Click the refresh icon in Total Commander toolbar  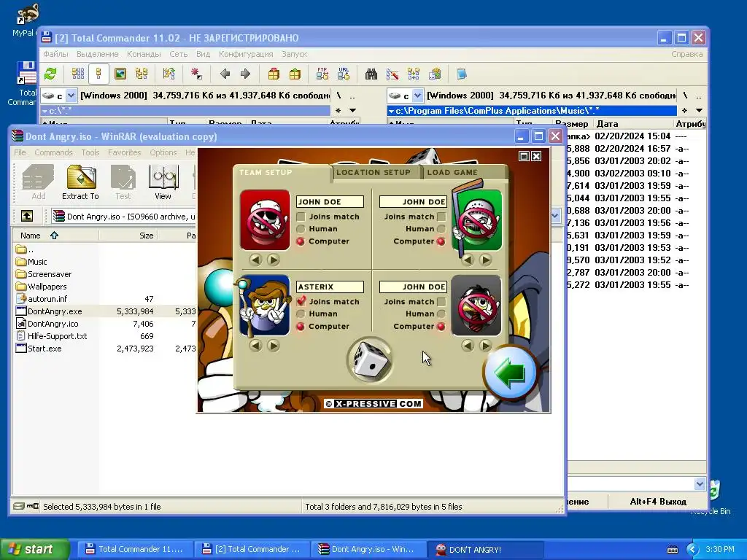[x=50, y=74]
